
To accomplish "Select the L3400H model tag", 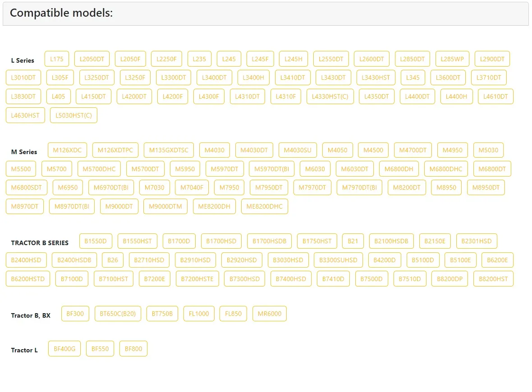I will [253, 77].
